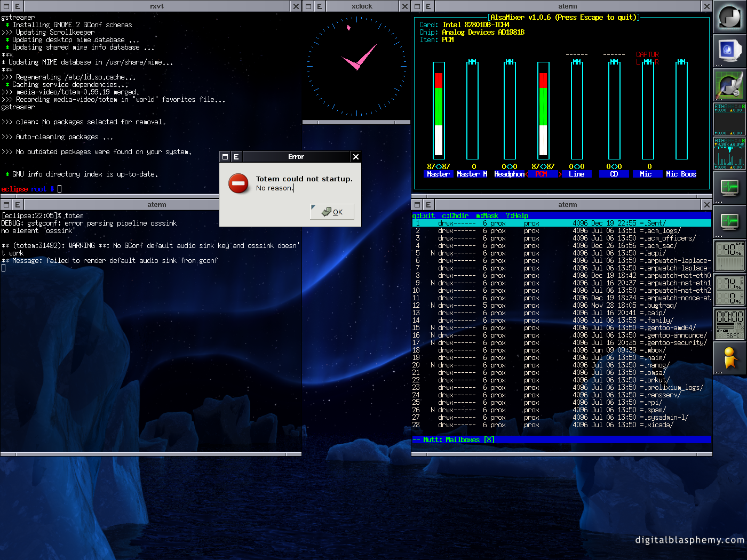Click the E button on the AlsaMixer aterm titlebar
The height and width of the screenshot is (560, 747).
tap(428, 6)
